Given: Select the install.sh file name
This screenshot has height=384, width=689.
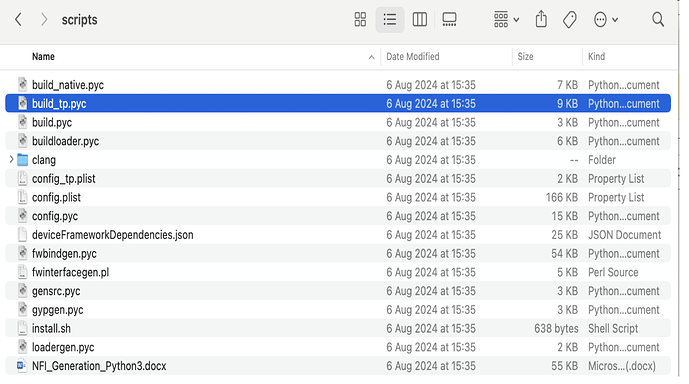Looking at the screenshot, I should click(x=51, y=329).
